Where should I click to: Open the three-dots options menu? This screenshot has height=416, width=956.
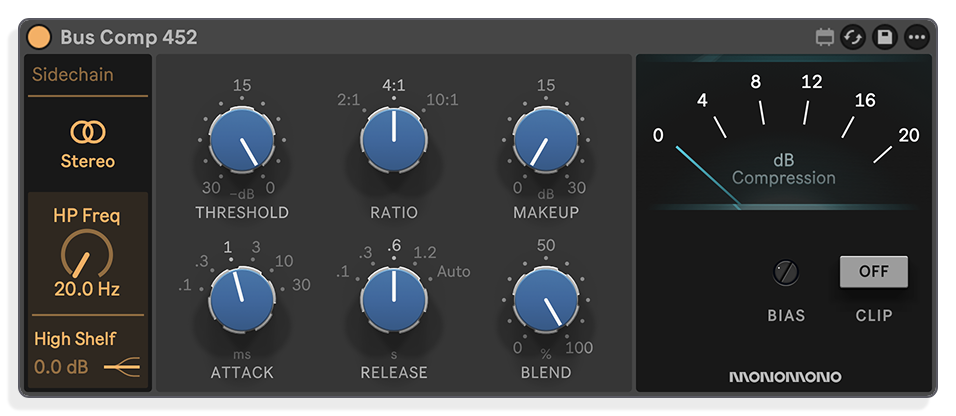click(x=916, y=37)
